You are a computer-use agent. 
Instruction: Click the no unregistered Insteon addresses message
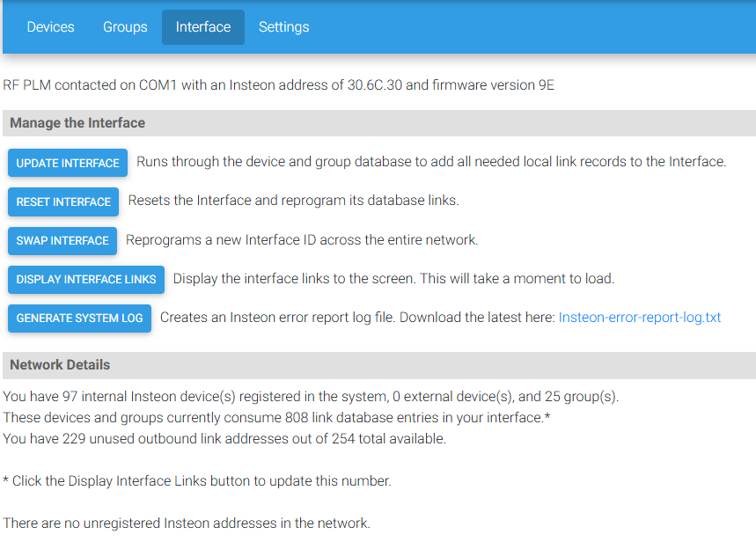[x=186, y=523]
